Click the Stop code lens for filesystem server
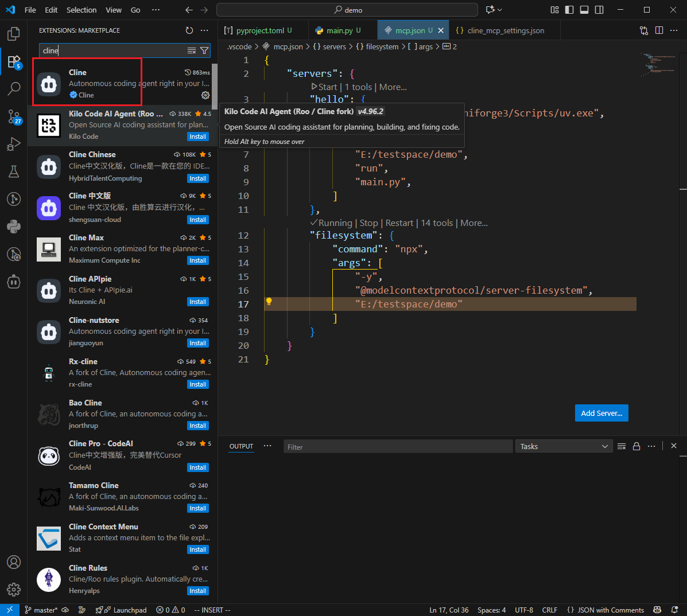This screenshot has width=687, height=616. (x=368, y=223)
